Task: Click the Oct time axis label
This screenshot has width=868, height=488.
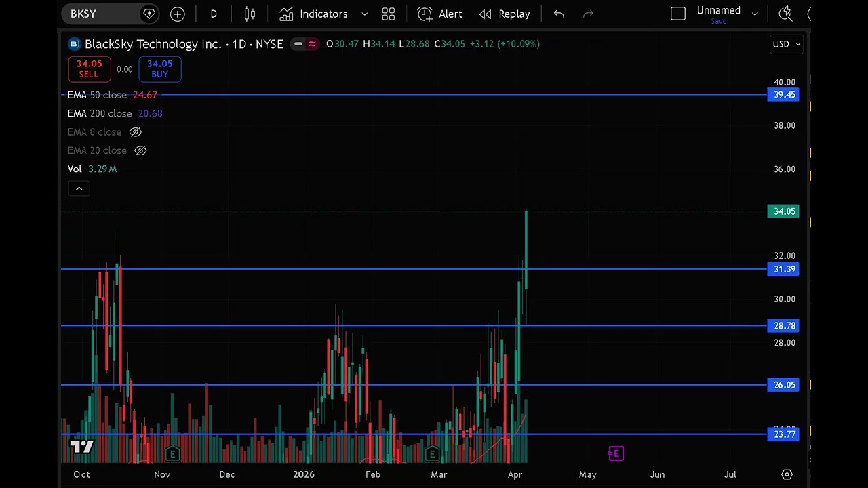Action: pos(81,474)
